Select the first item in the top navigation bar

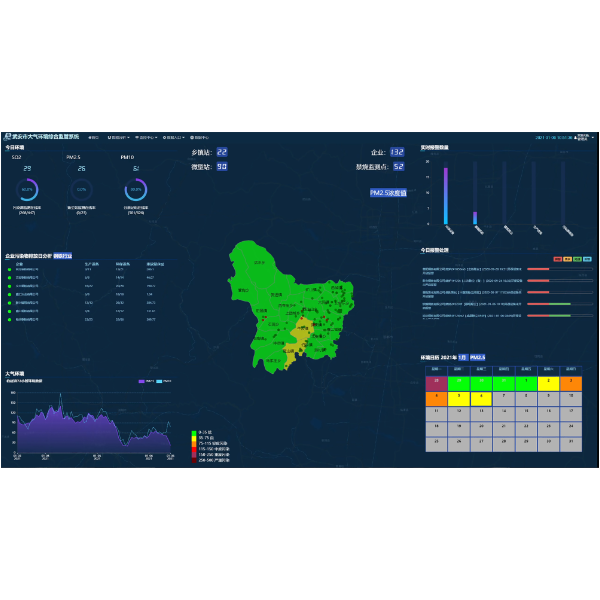click(x=94, y=137)
